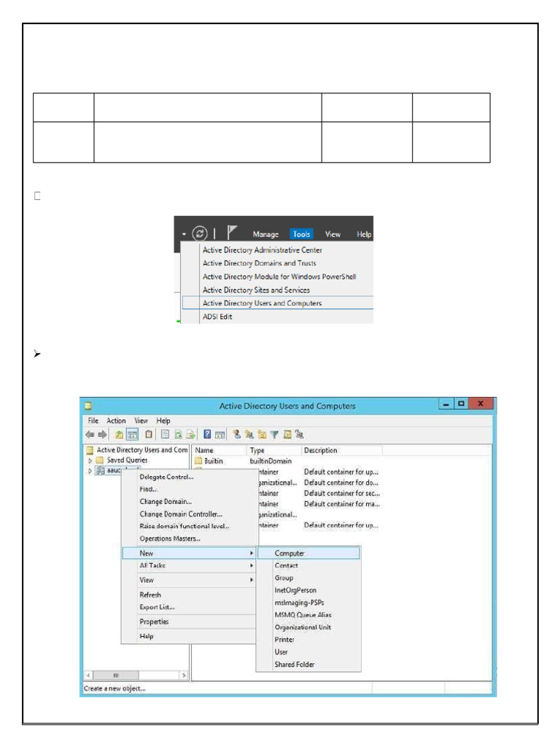The width and height of the screenshot is (560, 747).
Task: Select Active Directory Sites and Services
Action: (x=256, y=290)
